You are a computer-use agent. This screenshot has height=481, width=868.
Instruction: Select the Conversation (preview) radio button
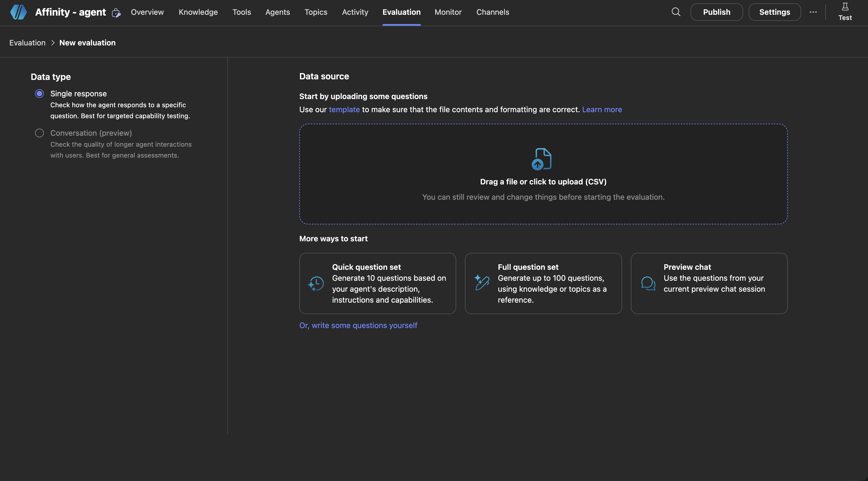tap(39, 133)
